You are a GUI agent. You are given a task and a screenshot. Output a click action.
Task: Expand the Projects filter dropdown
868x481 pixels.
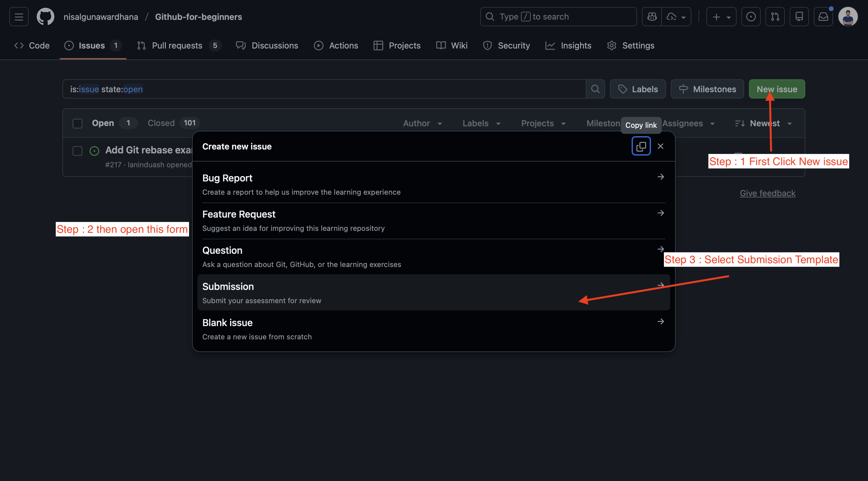tap(544, 123)
